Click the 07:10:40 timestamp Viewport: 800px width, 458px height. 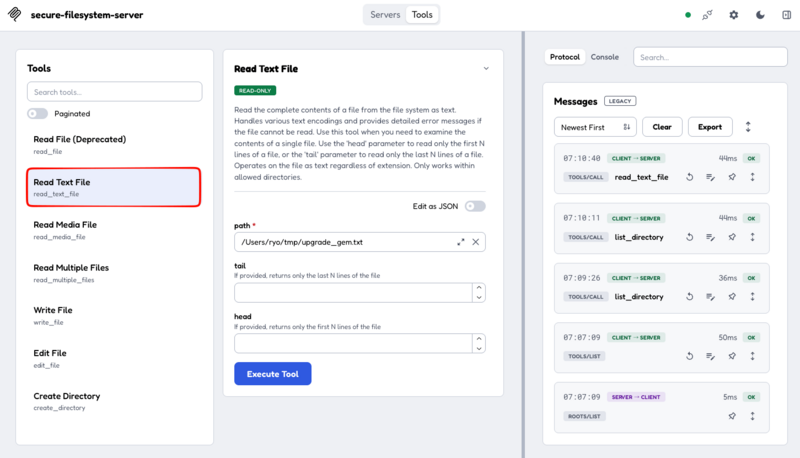582,159
